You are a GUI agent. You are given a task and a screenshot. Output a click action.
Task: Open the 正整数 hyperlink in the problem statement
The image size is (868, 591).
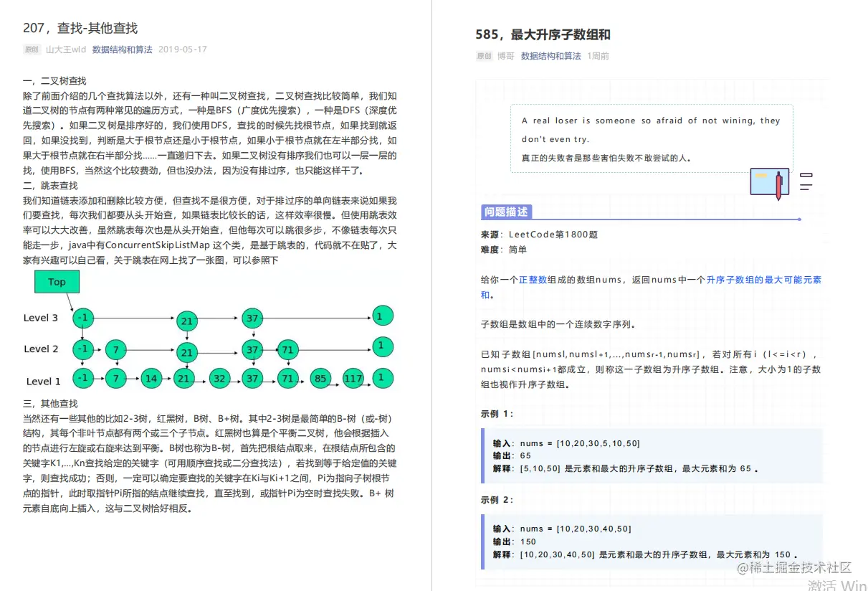pyautogui.click(x=533, y=280)
